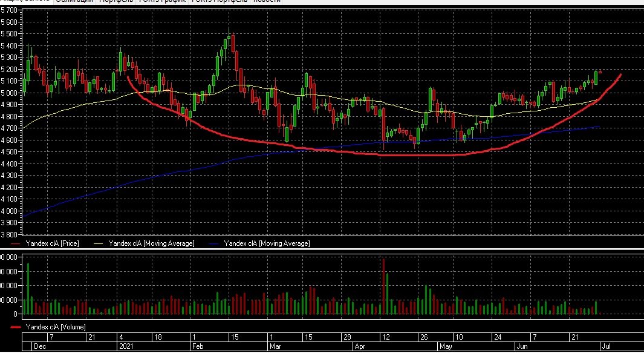Click the date tick 10 in May
The width and height of the screenshot is (644, 353).
click(459, 337)
